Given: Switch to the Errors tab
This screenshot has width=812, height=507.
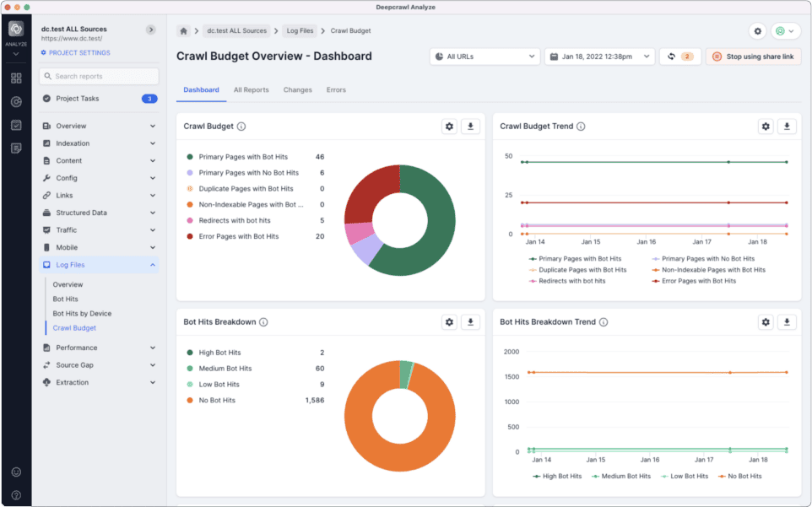Looking at the screenshot, I should pos(336,90).
